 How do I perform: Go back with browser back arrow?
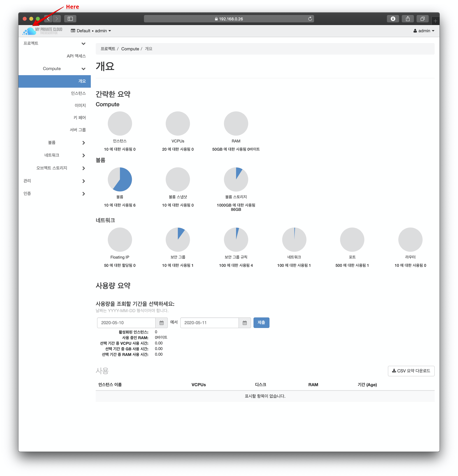click(48, 19)
